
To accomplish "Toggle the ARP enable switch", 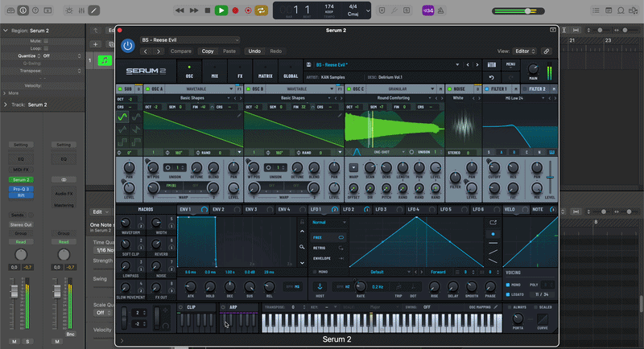I will [x=223, y=307].
